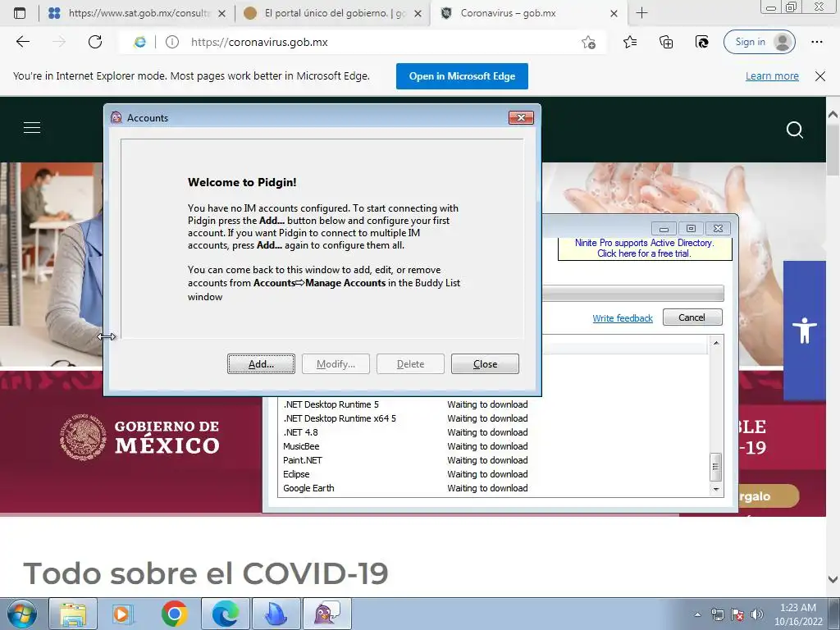Click the Internet Explorer mode icon
840x630 pixels.
coord(139,42)
